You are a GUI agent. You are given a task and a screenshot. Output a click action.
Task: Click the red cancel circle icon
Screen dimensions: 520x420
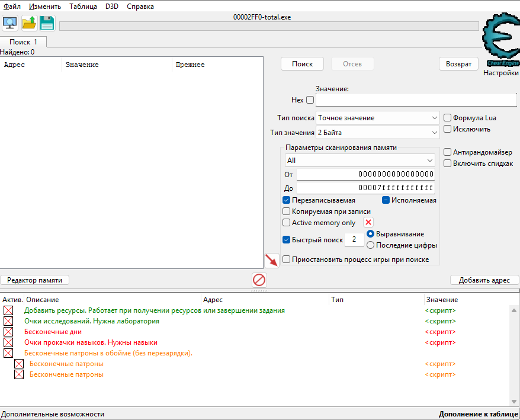(x=259, y=280)
